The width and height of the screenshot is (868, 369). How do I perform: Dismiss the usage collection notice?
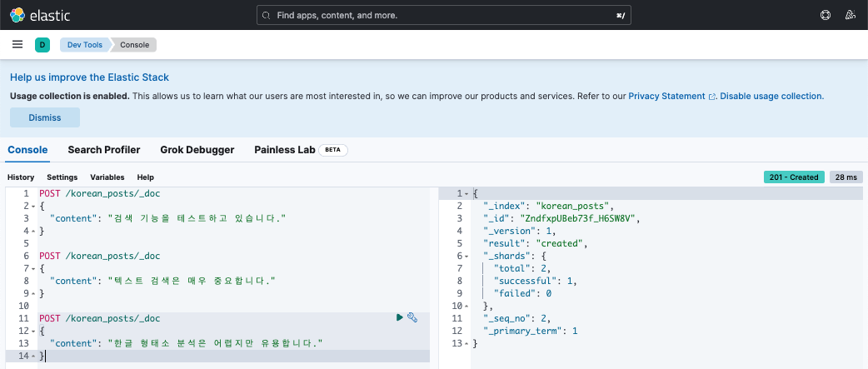pyautogui.click(x=45, y=117)
